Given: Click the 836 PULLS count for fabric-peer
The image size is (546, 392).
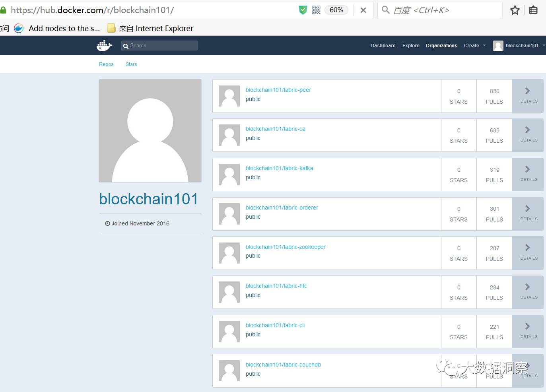Looking at the screenshot, I should 494,96.
